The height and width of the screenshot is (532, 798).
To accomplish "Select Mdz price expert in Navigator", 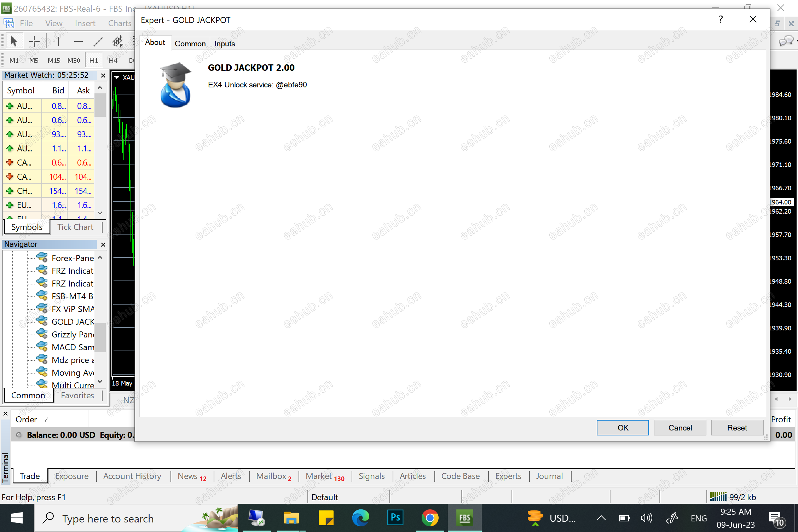I will (73, 360).
